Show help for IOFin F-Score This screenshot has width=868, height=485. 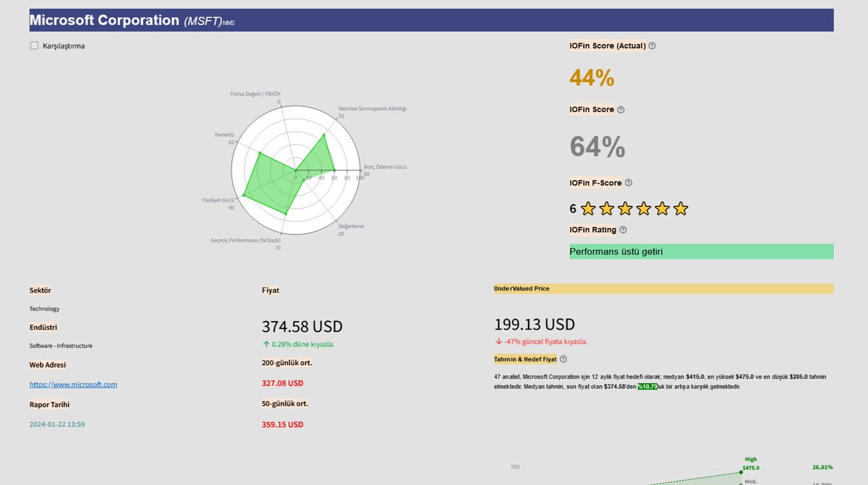(629, 183)
